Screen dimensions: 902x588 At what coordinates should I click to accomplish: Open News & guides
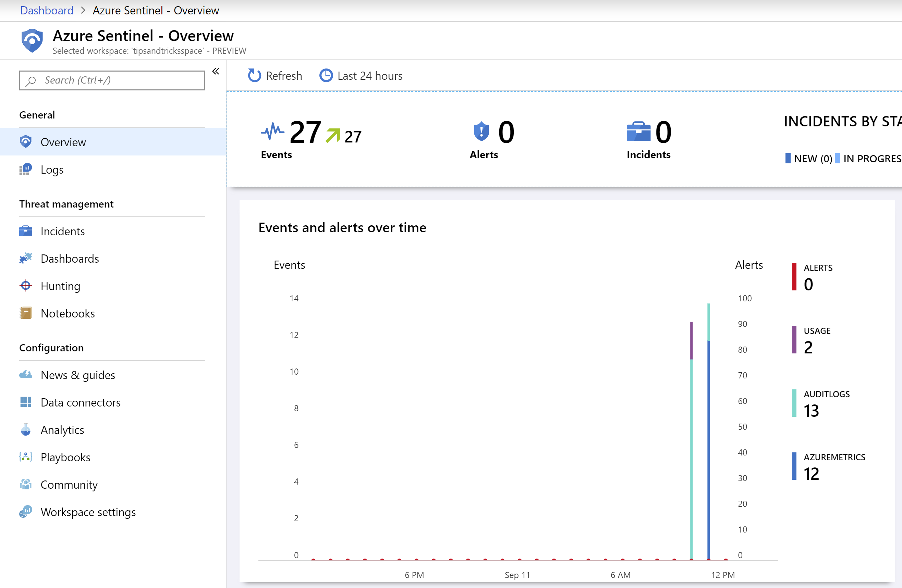click(x=113, y=375)
